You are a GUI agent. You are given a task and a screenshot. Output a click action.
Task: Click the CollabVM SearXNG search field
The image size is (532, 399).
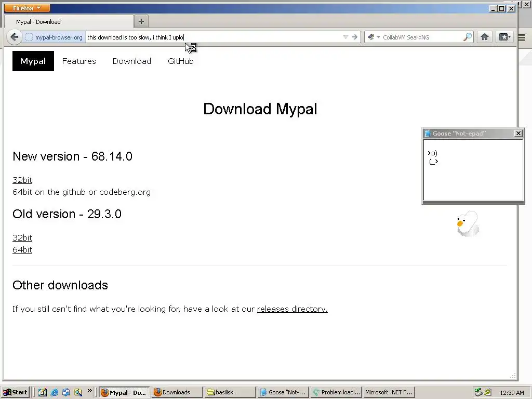(422, 37)
